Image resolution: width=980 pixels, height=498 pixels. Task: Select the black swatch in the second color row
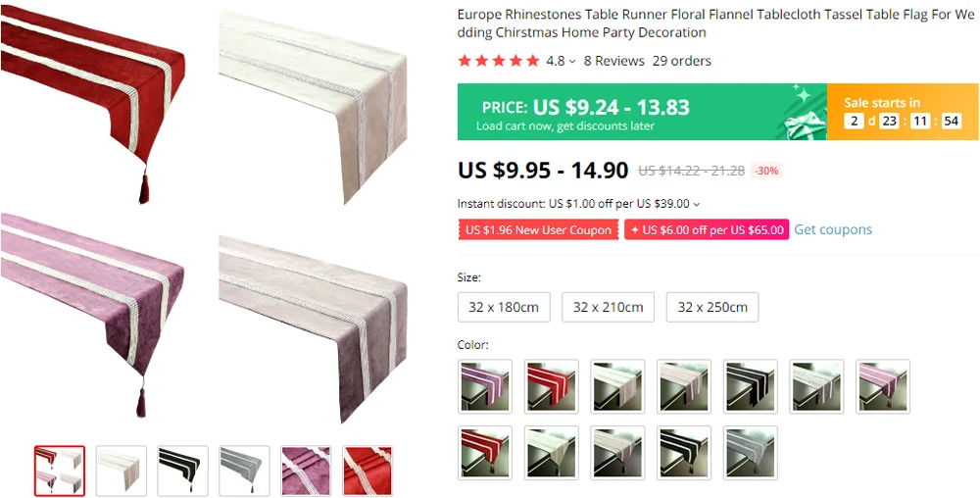[x=684, y=452]
